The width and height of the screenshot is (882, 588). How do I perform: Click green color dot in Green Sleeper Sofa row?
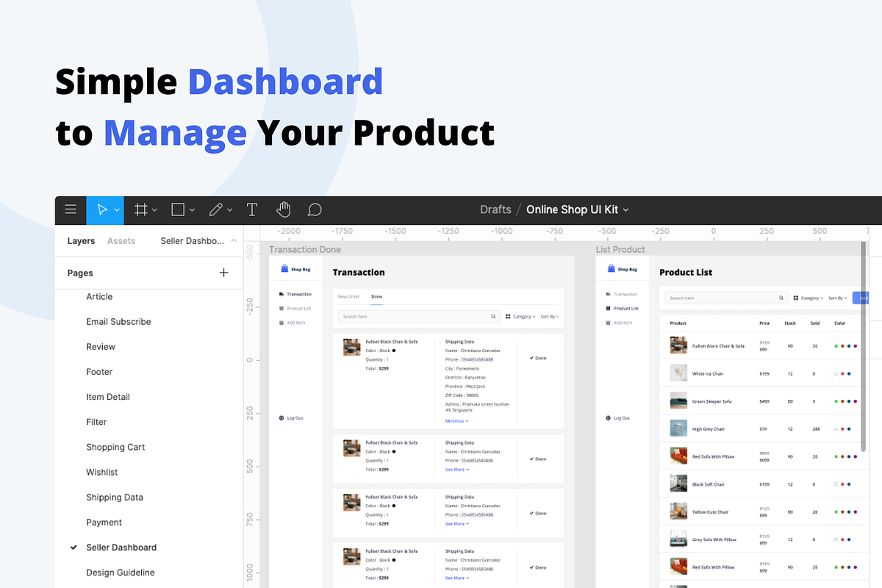[836, 401]
